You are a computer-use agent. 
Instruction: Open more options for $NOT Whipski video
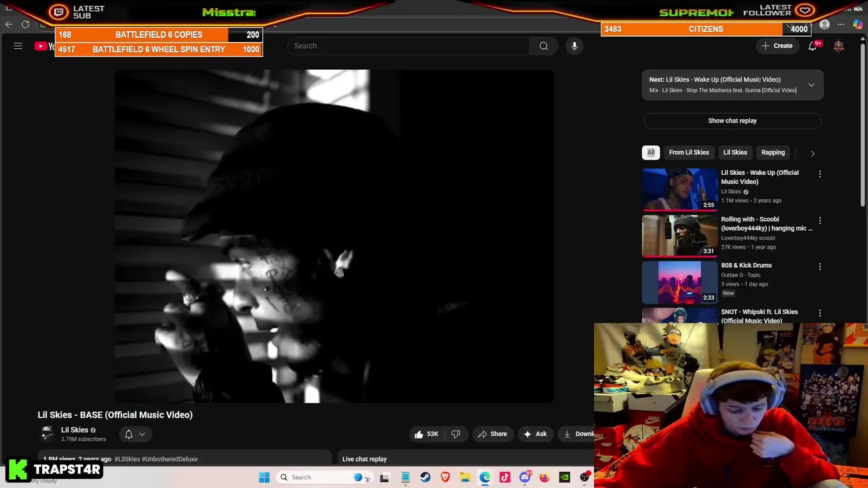coord(820,313)
